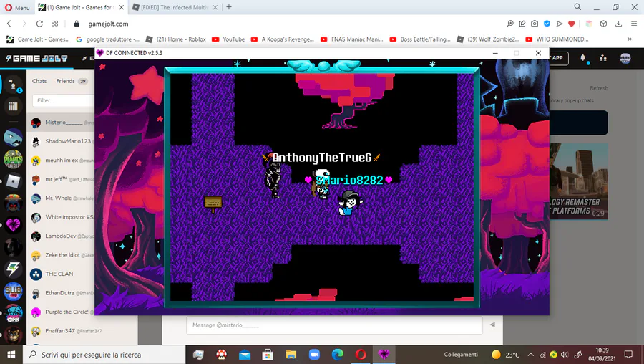
Task: Open the user profile avatar menu
Action: coord(625,58)
